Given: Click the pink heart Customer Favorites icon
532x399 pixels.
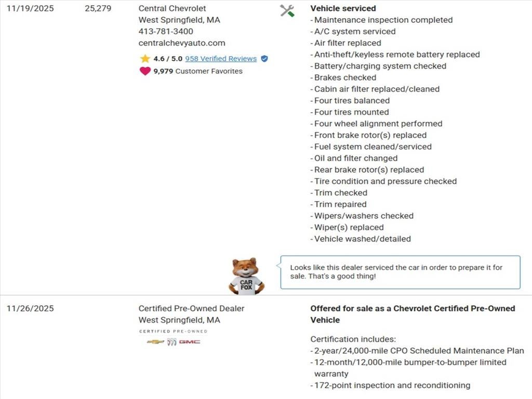Looking at the screenshot, I should tap(145, 71).
